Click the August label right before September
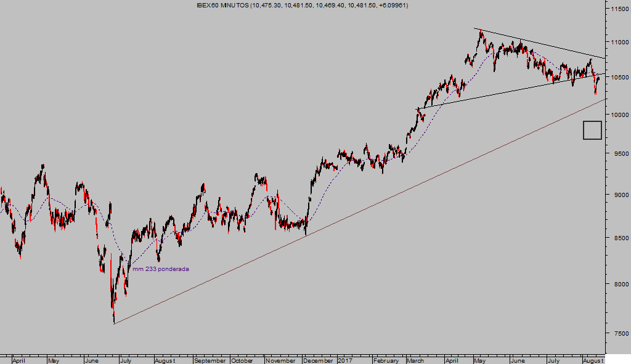The width and height of the screenshot is (631, 364). pos(165,360)
